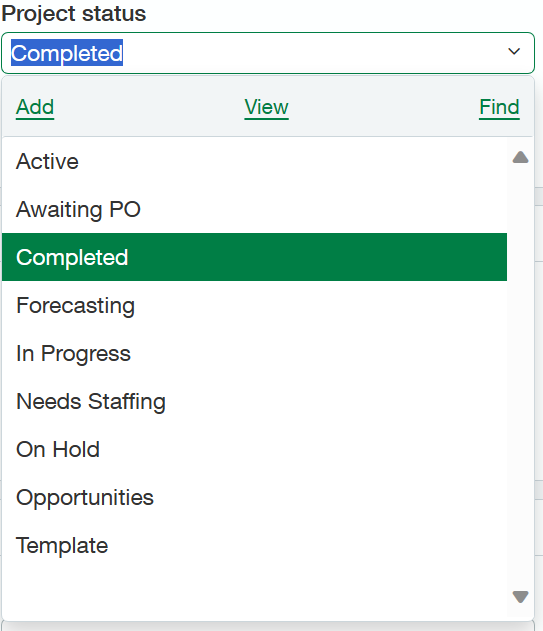Select the Active status option

(x=254, y=161)
